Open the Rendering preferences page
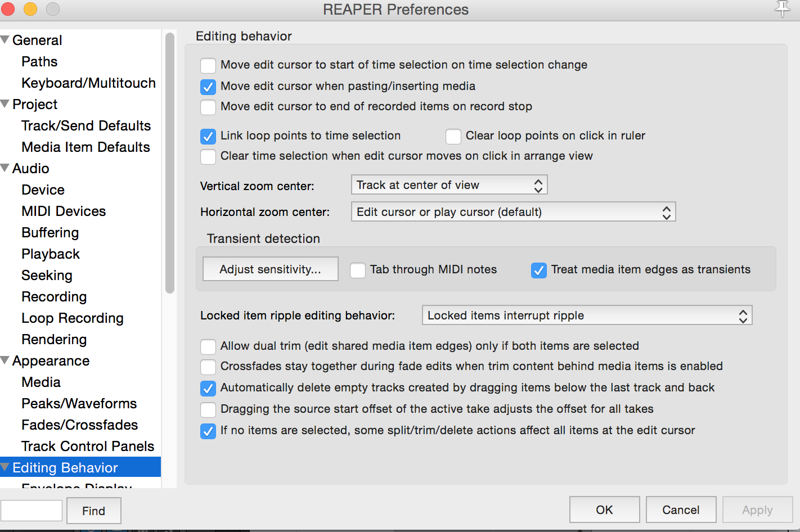This screenshot has width=800, height=532. [54, 340]
